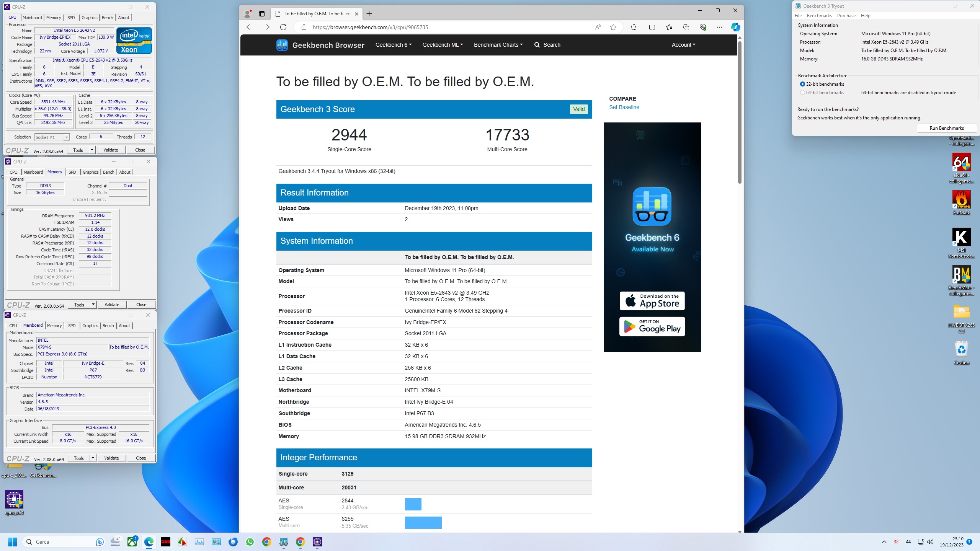Screen dimensions: 980x551
Task: Open WhatsApp from the taskbar
Action: pos(250,542)
